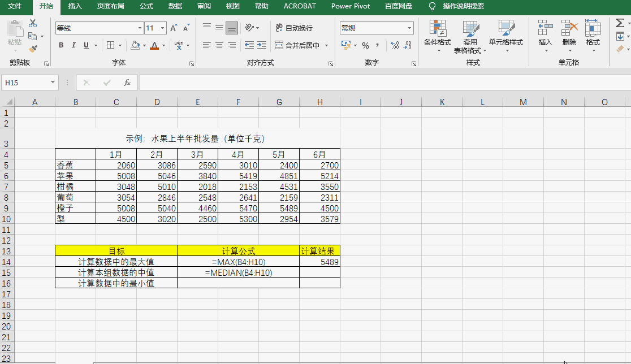Screen dimensions: 631x364
Task: Switch to the 插入 ribbon tab
Action: click(75, 6)
